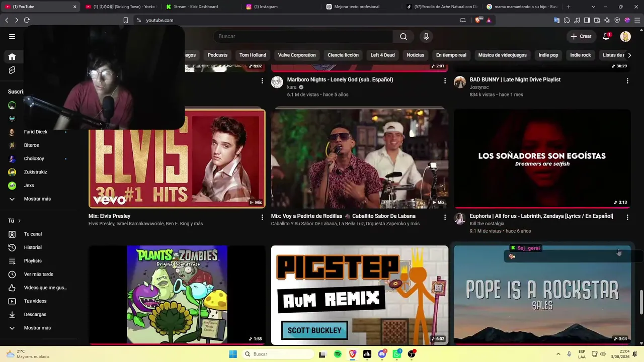Open system volume control in the tray

pyautogui.click(x=603, y=354)
